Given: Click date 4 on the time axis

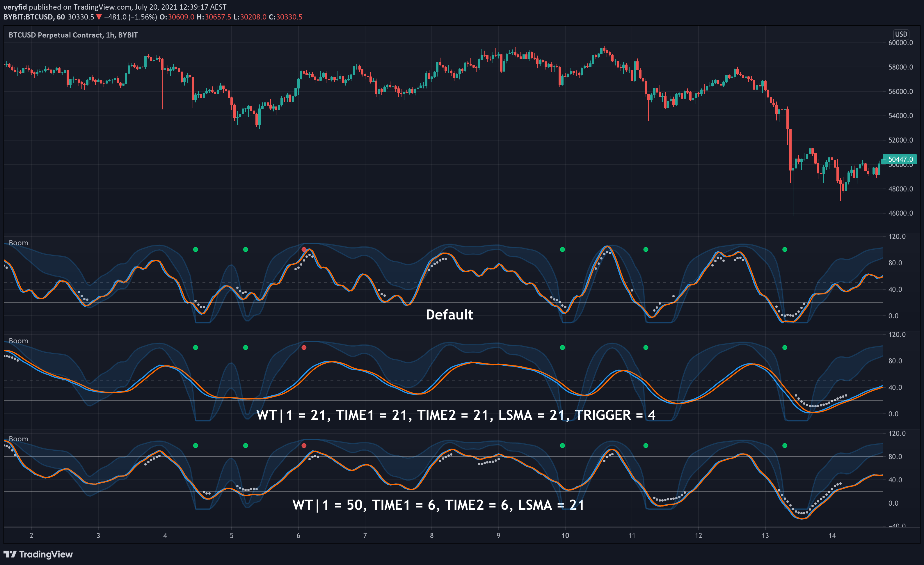Looking at the screenshot, I should tap(165, 535).
